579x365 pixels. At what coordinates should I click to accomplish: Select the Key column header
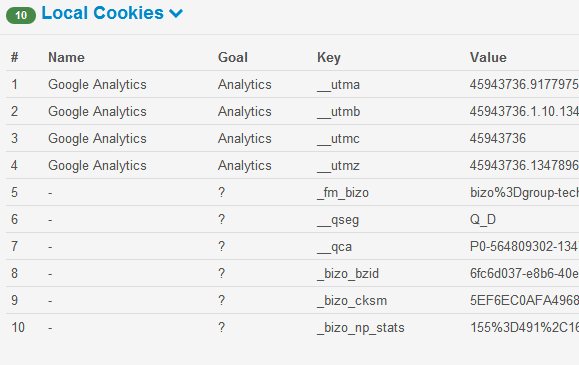coord(329,58)
